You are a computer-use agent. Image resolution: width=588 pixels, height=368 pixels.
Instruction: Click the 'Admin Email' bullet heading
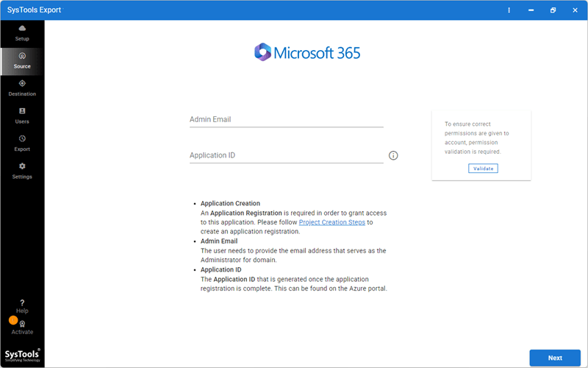tap(219, 241)
